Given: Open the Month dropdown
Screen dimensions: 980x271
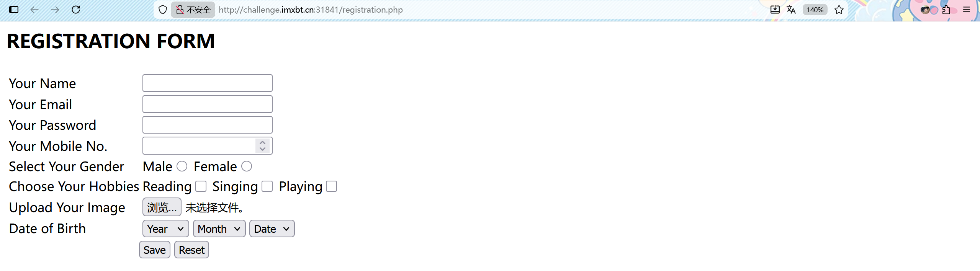Looking at the screenshot, I should click(219, 229).
